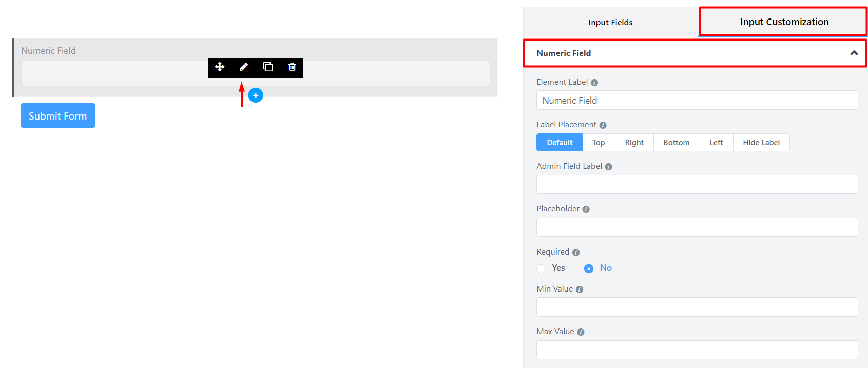Select Top label placement
The width and height of the screenshot is (868, 368).
[599, 143]
